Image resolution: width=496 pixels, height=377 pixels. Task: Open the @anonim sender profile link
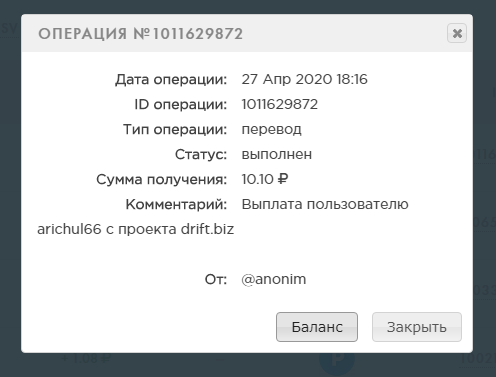click(x=274, y=279)
